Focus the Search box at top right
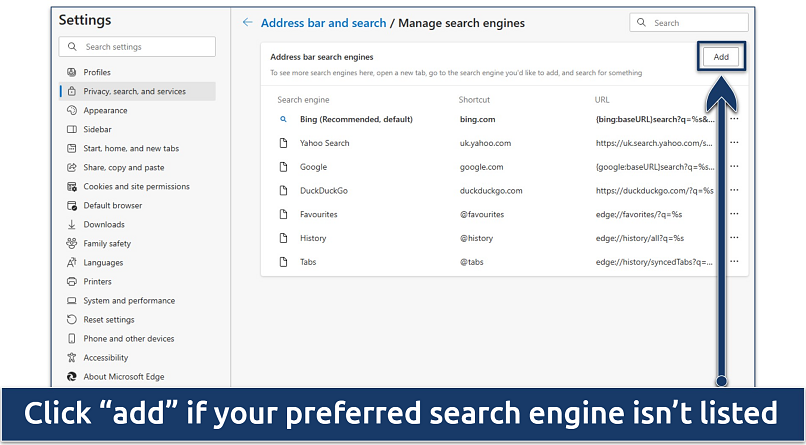Image resolution: width=806 pixels, height=445 pixels. 690,22
